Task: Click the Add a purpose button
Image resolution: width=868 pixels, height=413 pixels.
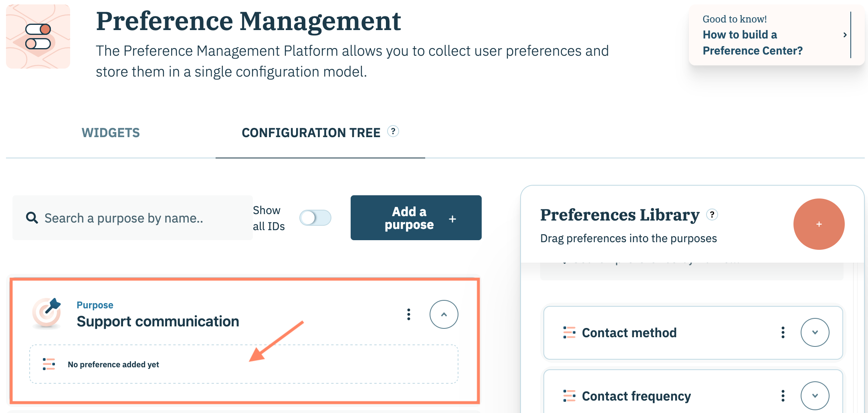Action: [416, 218]
